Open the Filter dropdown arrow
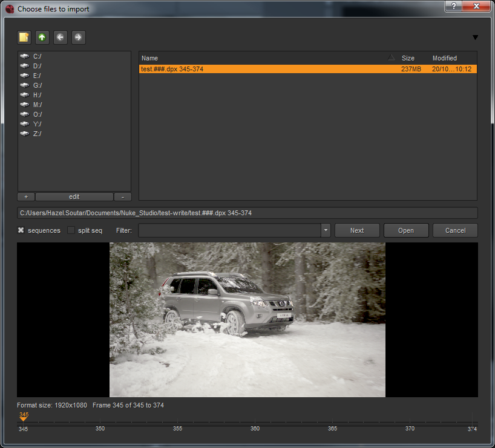 coord(326,230)
